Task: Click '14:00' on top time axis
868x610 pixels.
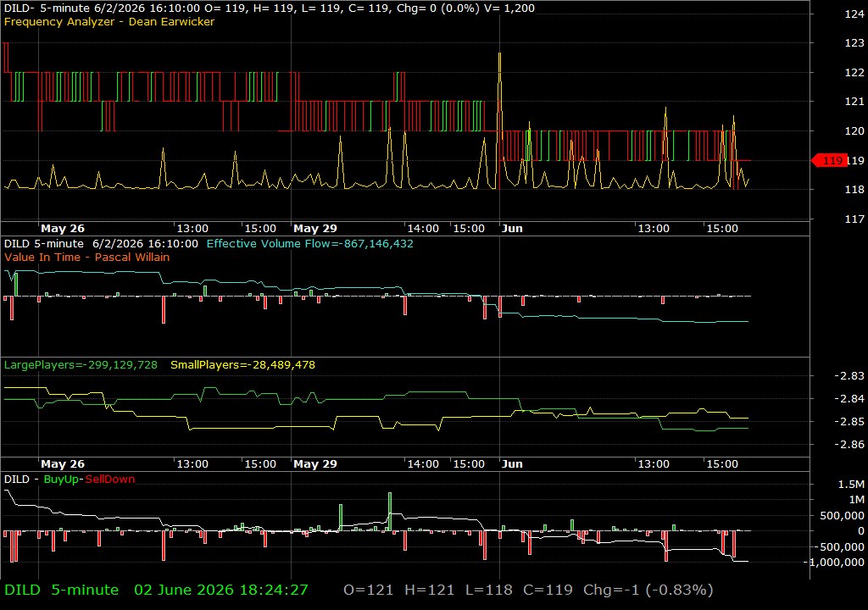Action: click(x=423, y=228)
